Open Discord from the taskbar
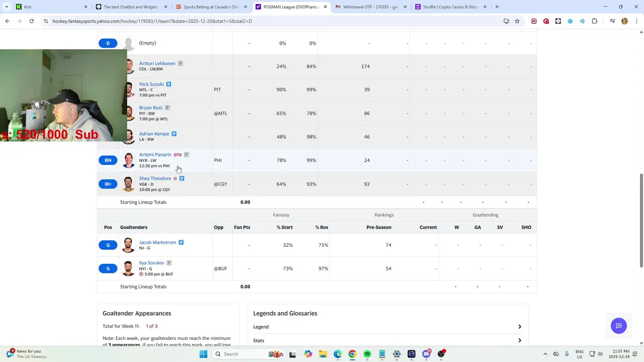 coord(427,354)
